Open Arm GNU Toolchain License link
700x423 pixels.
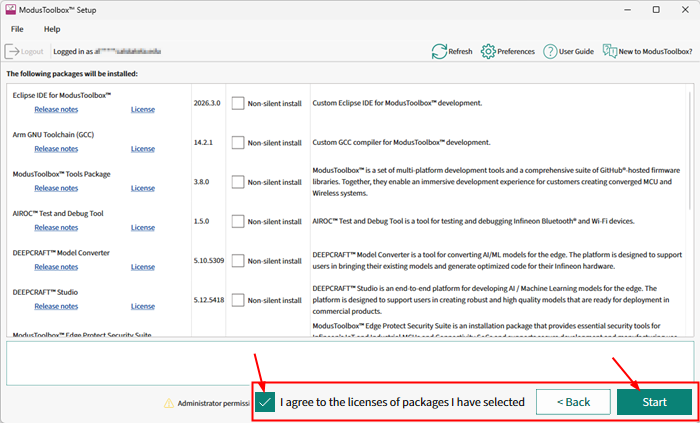tap(143, 149)
